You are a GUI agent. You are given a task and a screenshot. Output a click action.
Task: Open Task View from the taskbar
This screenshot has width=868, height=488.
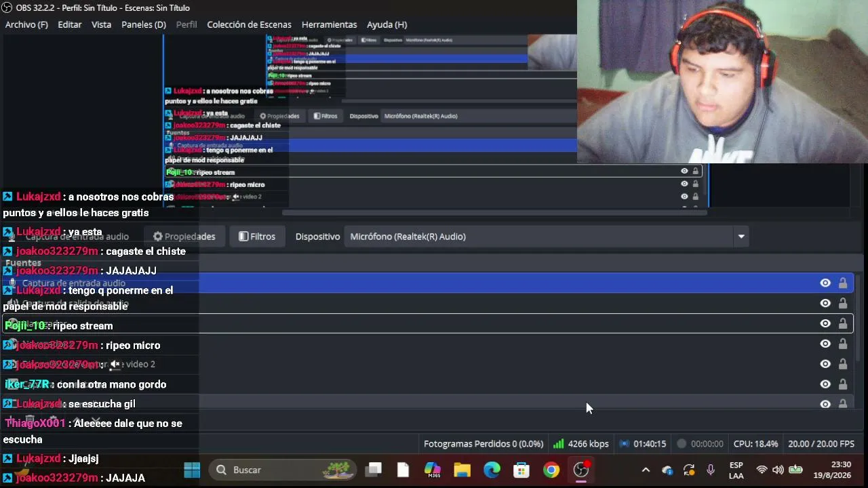(373, 470)
